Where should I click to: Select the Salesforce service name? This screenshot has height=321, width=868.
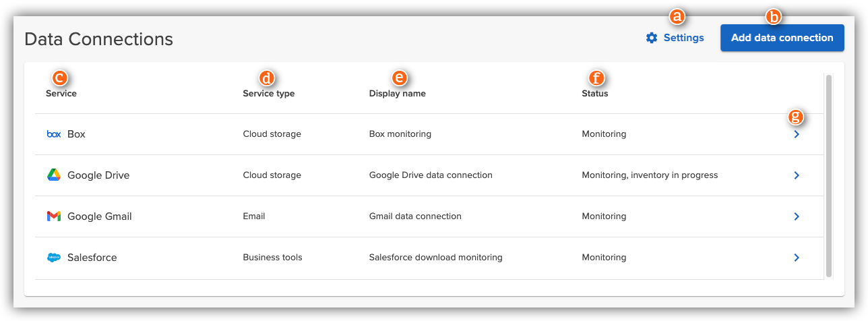[x=92, y=258]
